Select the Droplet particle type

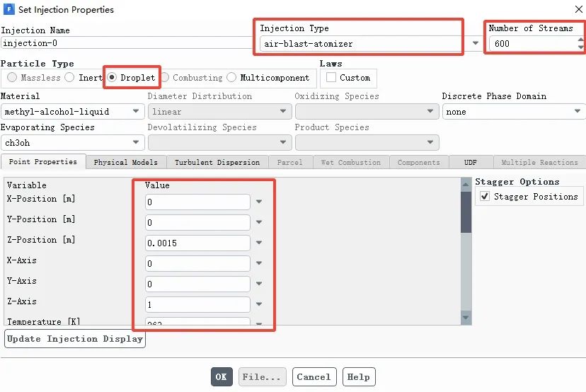(x=113, y=78)
